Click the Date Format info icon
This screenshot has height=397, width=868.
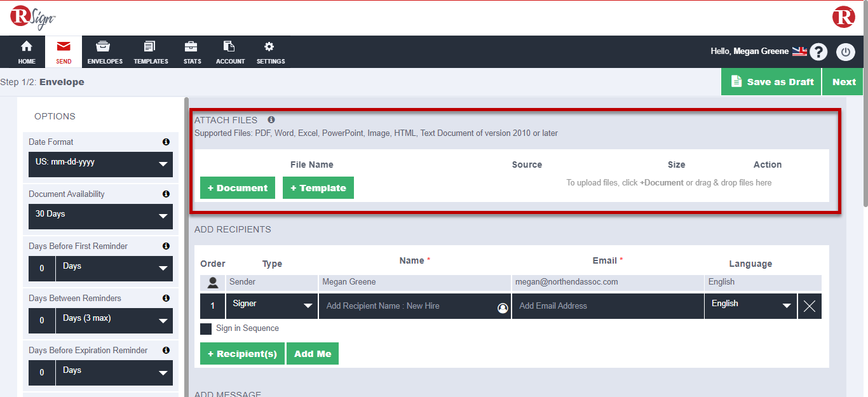tap(166, 142)
